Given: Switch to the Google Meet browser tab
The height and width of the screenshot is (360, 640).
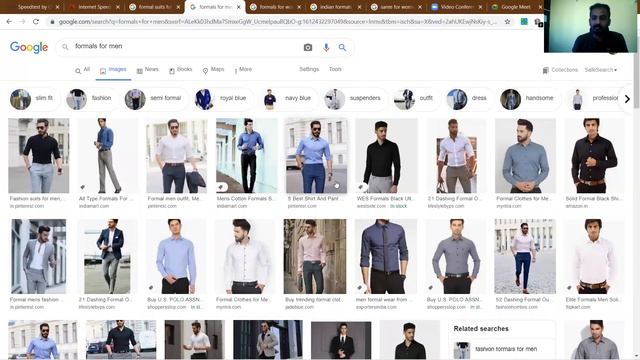Looking at the screenshot, I should [x=515, y=7].
